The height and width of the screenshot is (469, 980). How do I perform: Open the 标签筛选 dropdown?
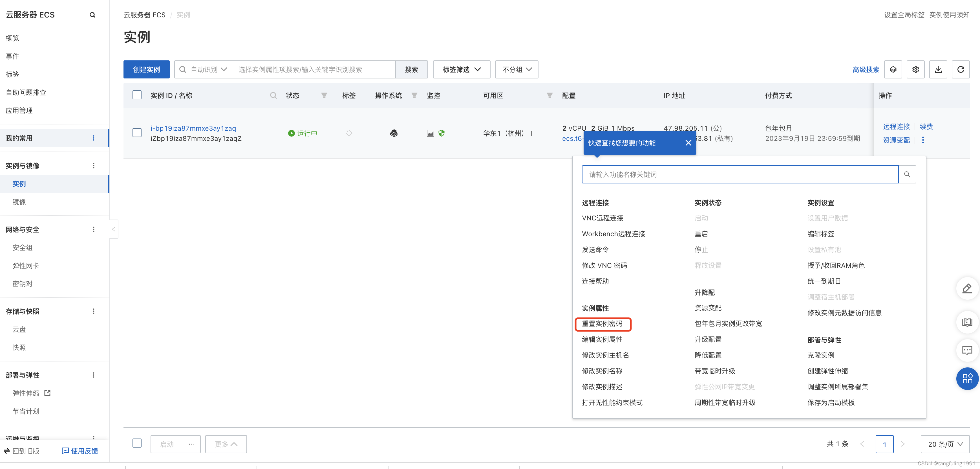(x=462, y=69)
